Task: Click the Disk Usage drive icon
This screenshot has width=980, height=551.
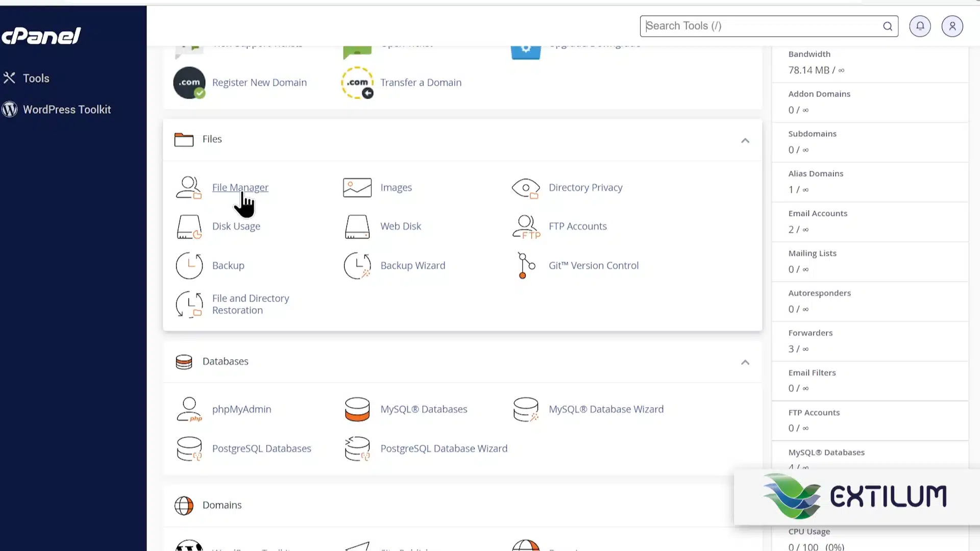Action: (189, 227)
